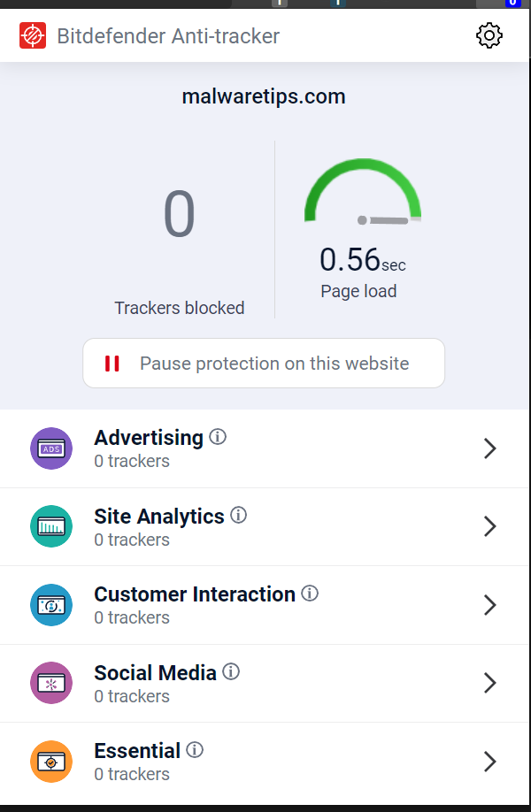Click the blue Customer Interaction icon
Image resolution: width=531 pixels, height=812 pixels.
point(51,605)
